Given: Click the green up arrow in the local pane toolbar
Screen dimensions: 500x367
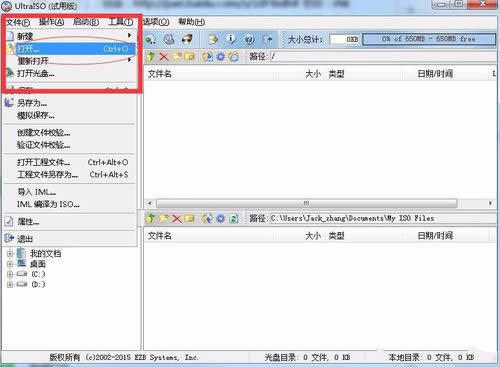Looking at the screenshot, I should coord(151,218).
